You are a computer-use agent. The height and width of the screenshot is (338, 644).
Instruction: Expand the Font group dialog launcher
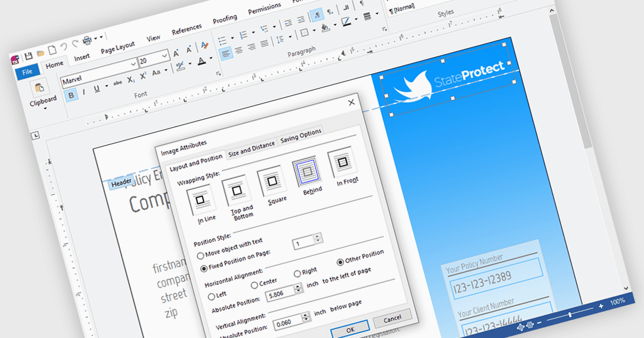(x=218, y=74)
